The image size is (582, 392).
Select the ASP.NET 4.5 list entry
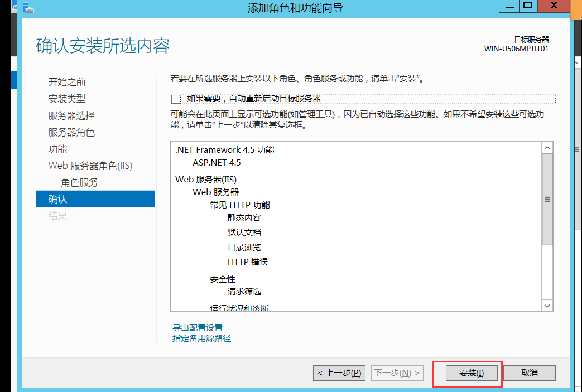click(218, 163)
